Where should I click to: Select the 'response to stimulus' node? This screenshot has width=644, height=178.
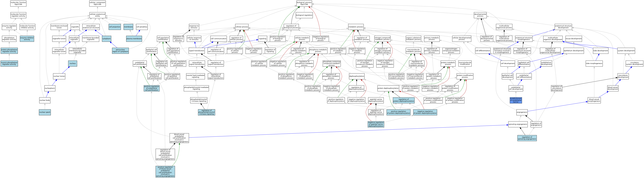point(194,27)
